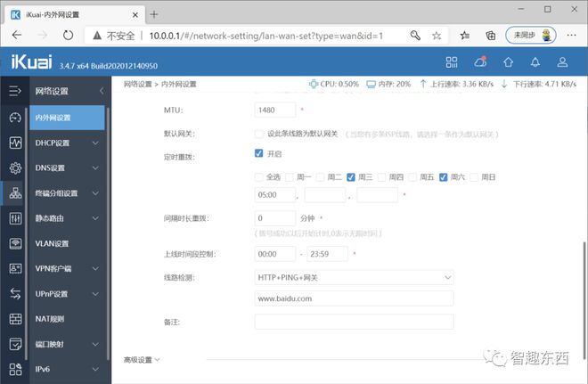Open the cloud notification icon in header
The image size is (588, 384).
click(x=480, y=62)
